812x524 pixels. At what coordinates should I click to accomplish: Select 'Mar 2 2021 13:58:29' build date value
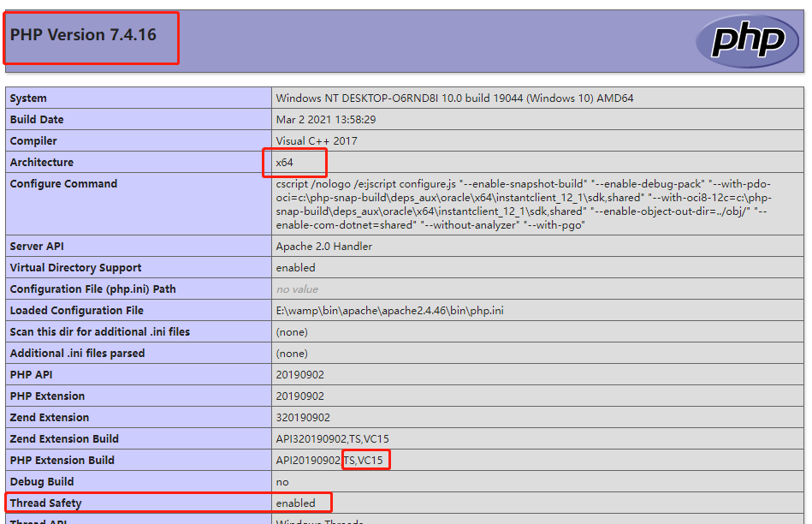click(x=326, y=120)
